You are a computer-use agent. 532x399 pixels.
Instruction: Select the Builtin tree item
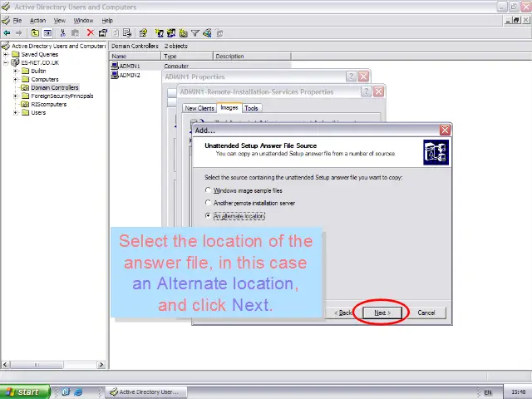point(38,71)
